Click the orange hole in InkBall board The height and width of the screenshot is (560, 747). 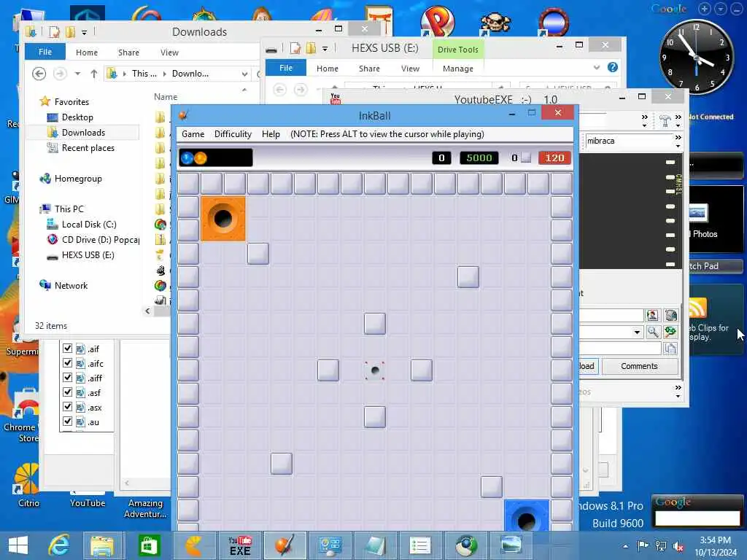pyautogui.click(x=223, y=219)
